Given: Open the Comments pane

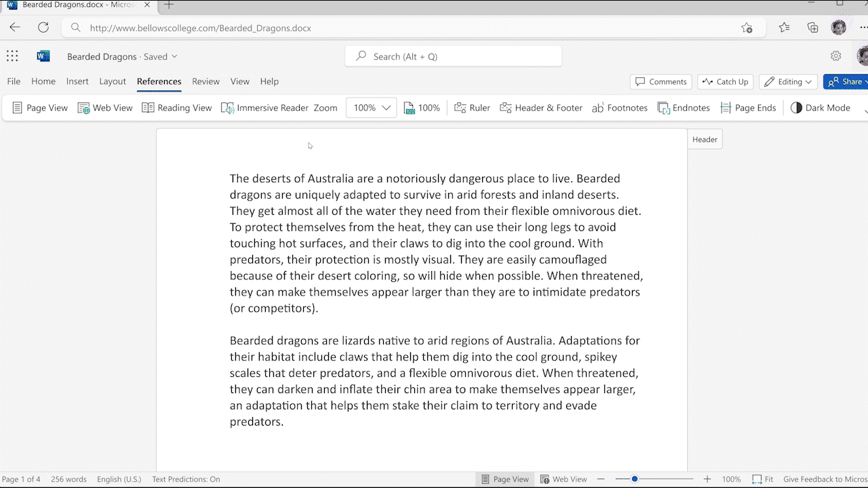Looking at the screenshot, I should tap(660, 82).
